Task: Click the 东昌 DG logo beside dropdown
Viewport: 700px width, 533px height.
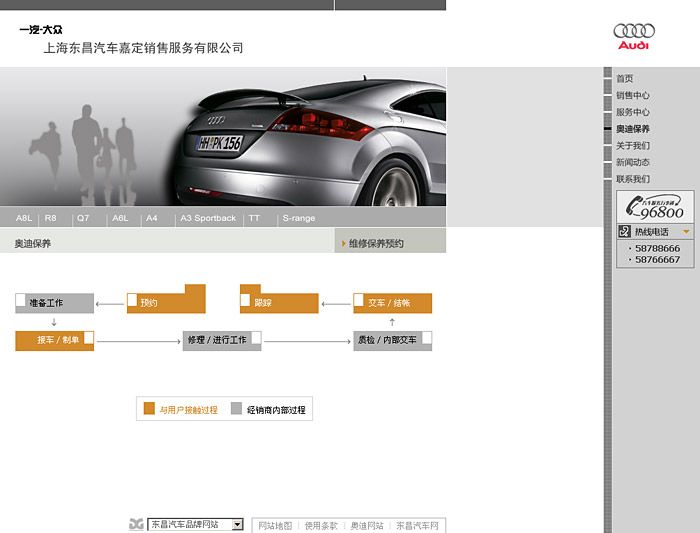Action: pyautogui.click(x=136, y=524)
